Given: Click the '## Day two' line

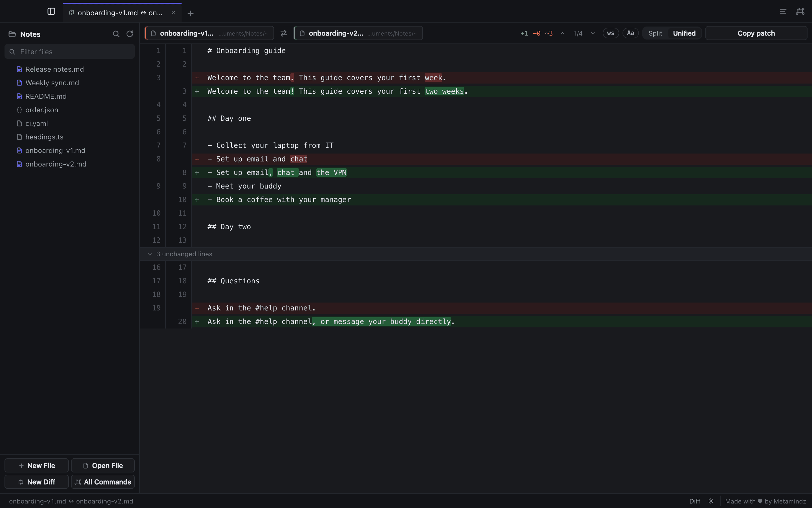Looking at the screenshot, I should pos(229,227).
